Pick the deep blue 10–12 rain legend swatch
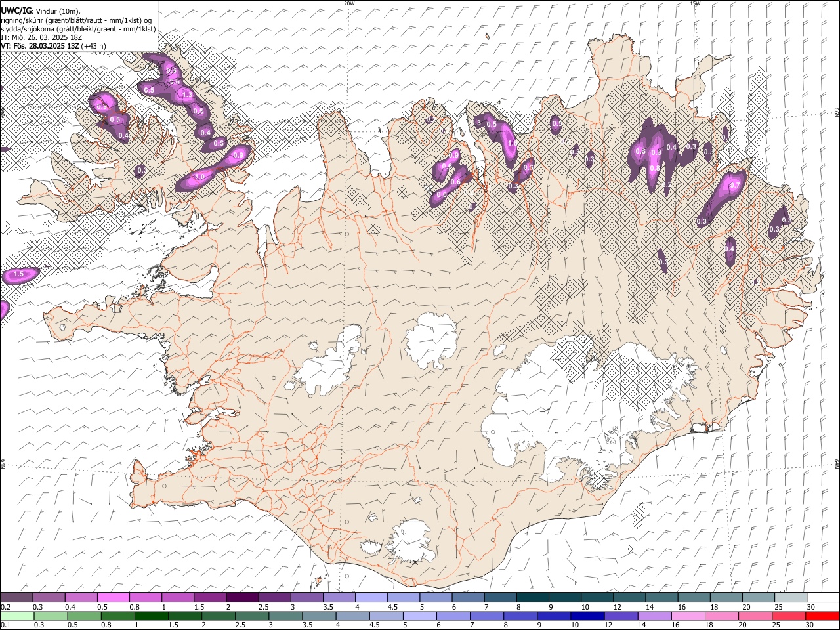Screen dimensions: 840x630 point(587,616)
